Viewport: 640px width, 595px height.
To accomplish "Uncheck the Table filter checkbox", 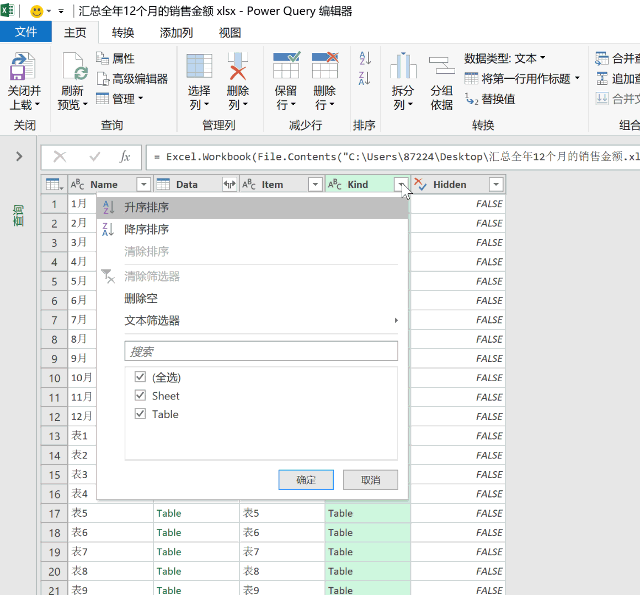I will pos(140,414).
